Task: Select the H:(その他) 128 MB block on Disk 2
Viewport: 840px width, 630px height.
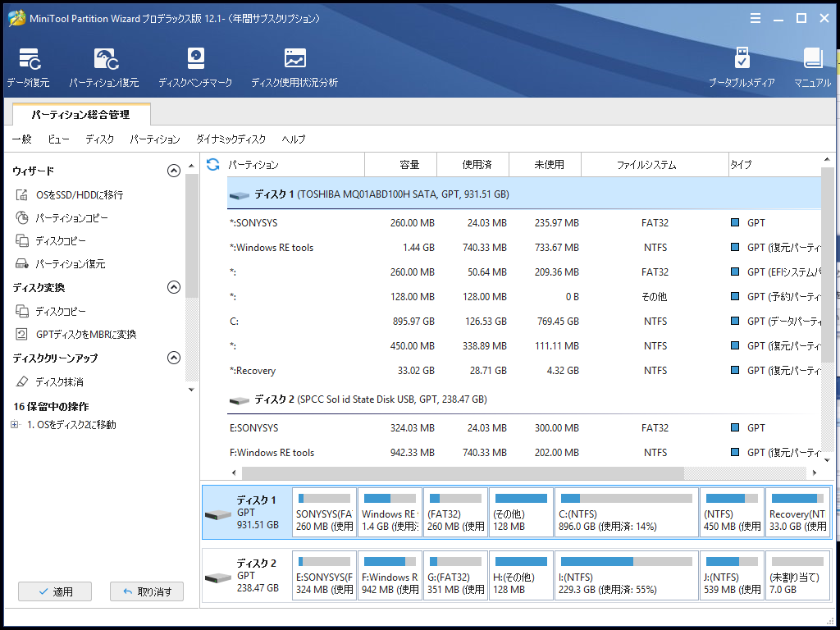Action: (521, 576)
